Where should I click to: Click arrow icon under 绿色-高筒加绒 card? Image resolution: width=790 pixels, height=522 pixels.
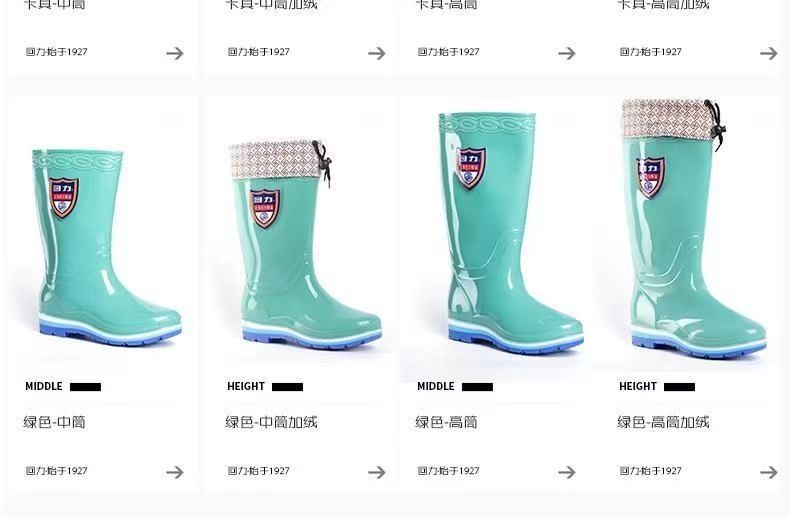point(769,472)
